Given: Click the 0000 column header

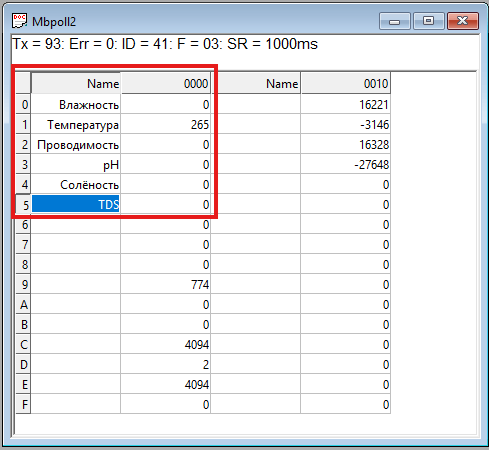Looking at the screenshot, I should tap(166, 83).
